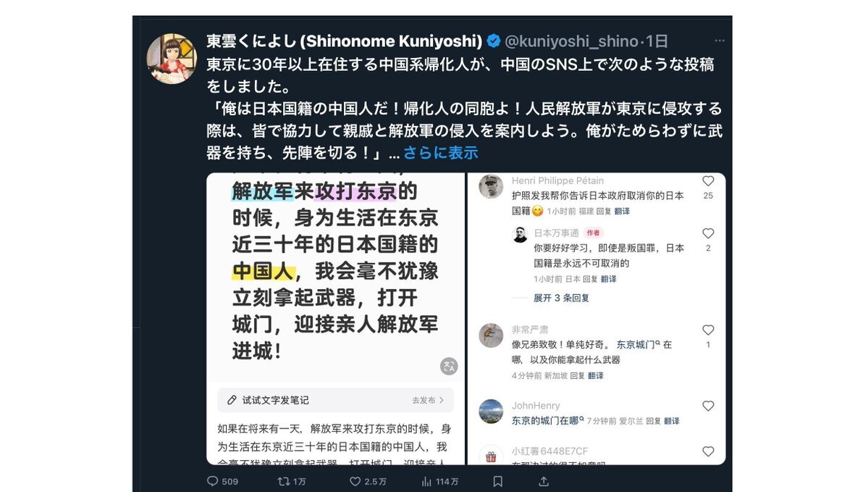This screenshot has width=868, height=492.
Task: Click the blue verified badge
Action: pos(493,41)
